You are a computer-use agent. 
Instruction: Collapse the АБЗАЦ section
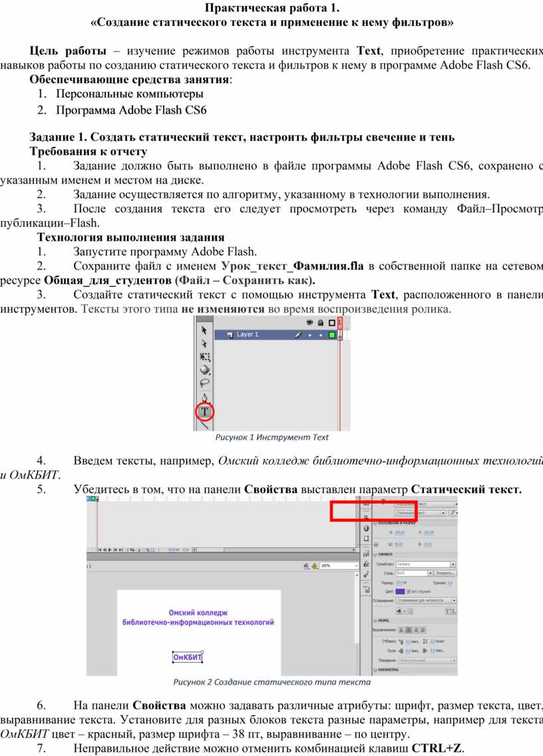375,620
